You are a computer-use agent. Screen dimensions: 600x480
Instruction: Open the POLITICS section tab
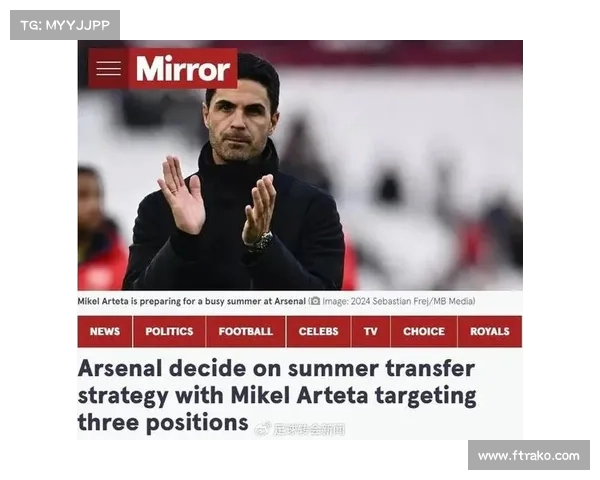[x=169, y=331]
